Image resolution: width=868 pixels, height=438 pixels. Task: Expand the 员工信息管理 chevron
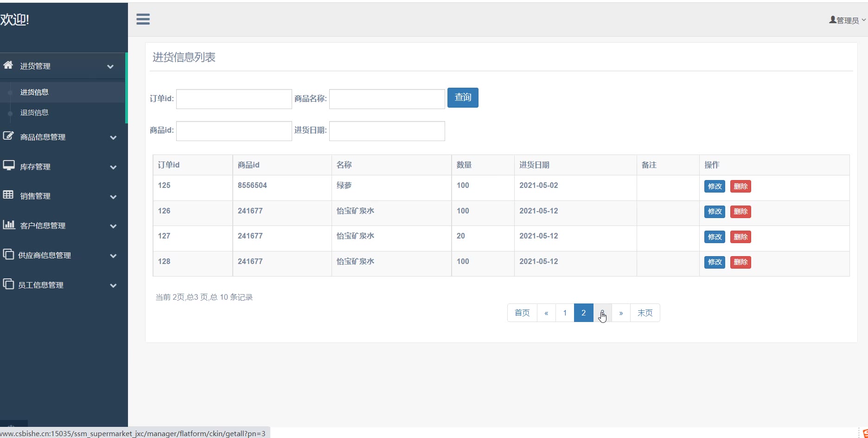pyautogui.click(x=113, y=285)
